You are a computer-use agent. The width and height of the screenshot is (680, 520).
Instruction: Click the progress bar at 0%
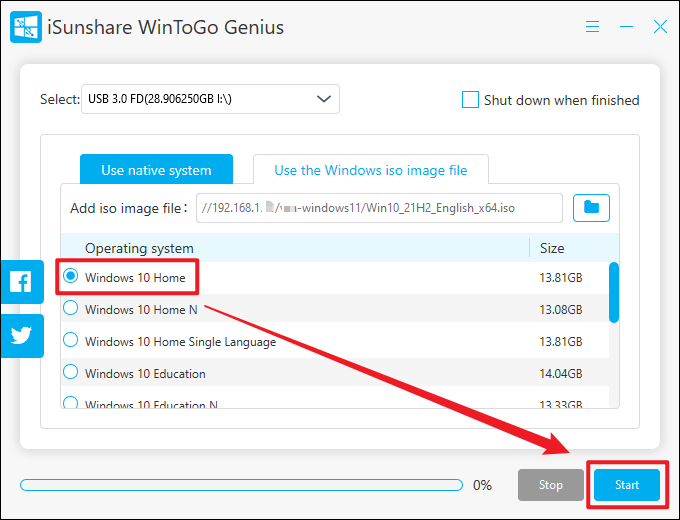click(x=242, y=485)
